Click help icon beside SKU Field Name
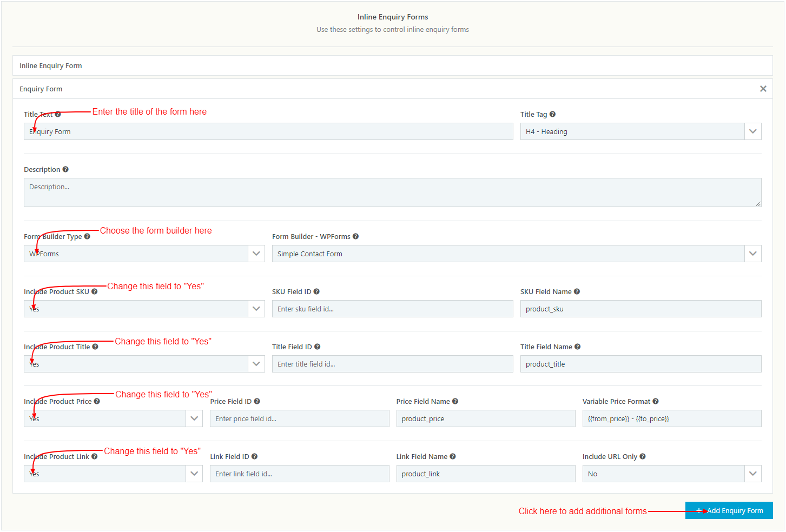 (x=577, y=292)
